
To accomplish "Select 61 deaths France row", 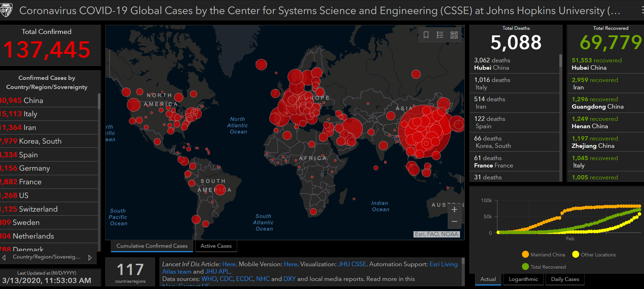I will coord(514,161).
